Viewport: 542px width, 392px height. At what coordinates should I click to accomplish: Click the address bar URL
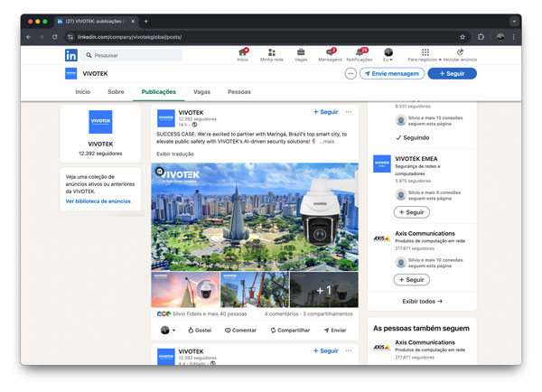129,37
